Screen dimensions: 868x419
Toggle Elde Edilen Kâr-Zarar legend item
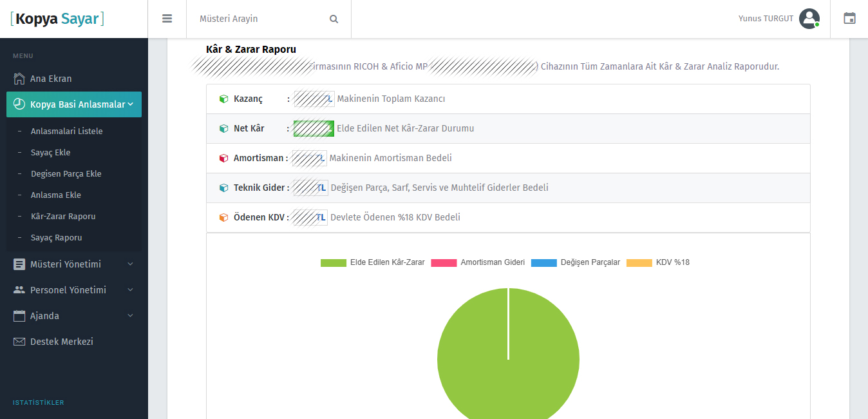click(x=373, y=262)
